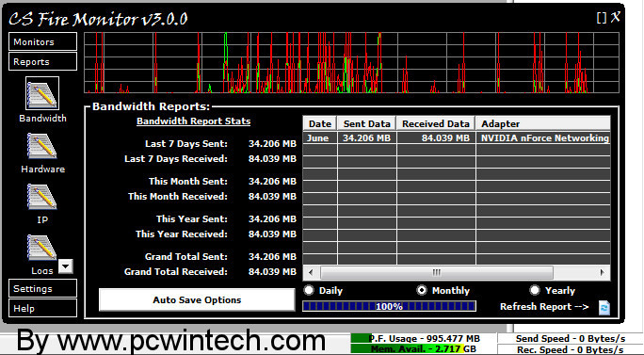Click the Bandwidth Report Stats heading
644x355 pixels.
193,121
